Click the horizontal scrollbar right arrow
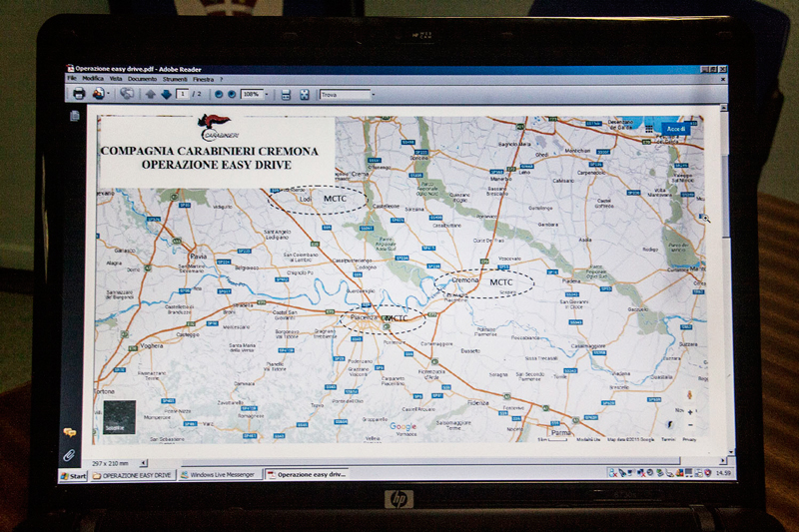The width and height of the screenshot is (799, 532). click(x=722, y=461)
